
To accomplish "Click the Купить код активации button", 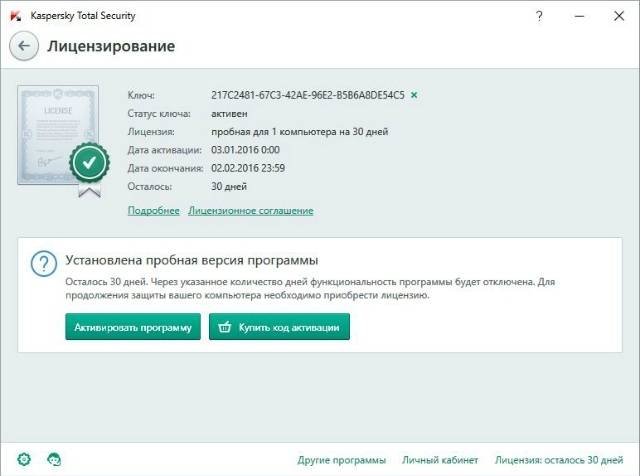I will pos(279,327).
